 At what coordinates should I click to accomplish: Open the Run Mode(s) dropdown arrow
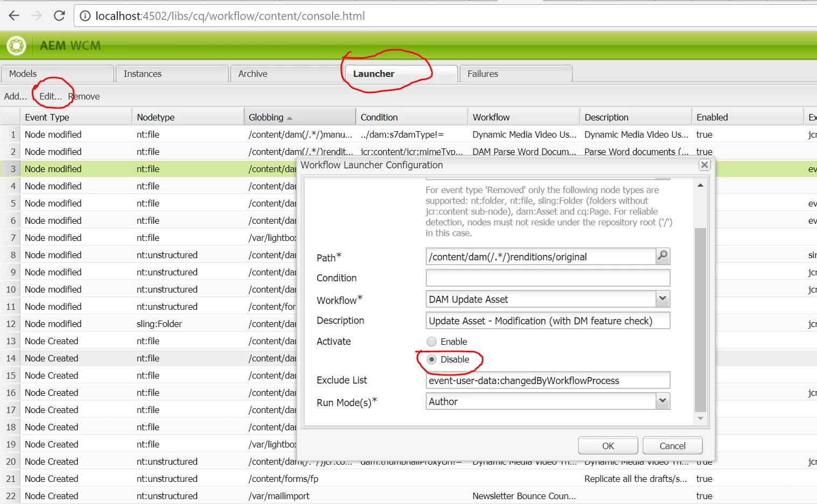click(663, 401)
